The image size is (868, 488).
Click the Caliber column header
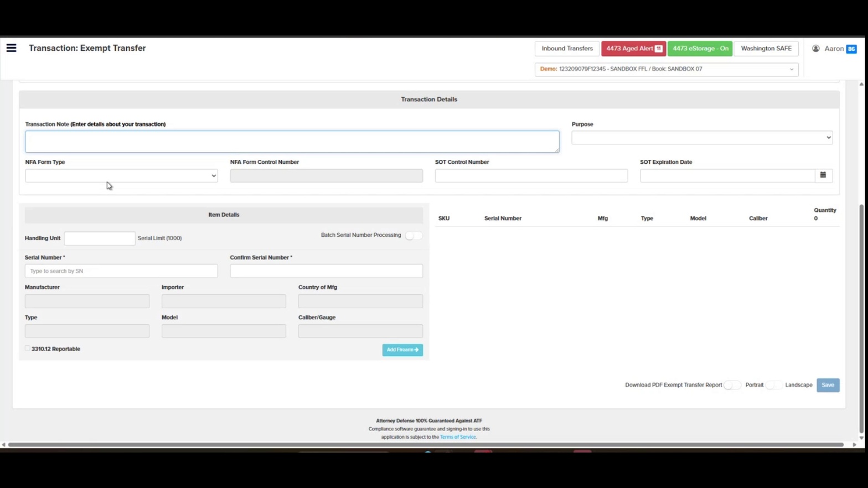(758, 219)
